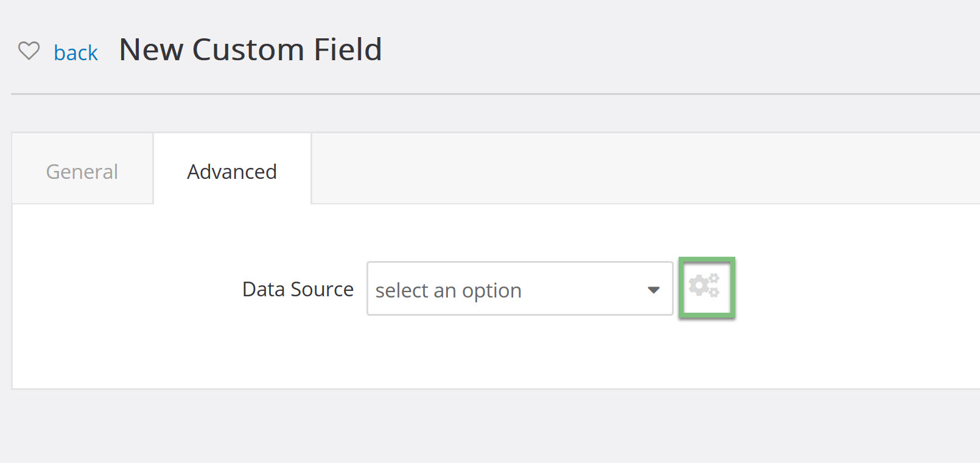Click the New Custom Field heading
This screenshot has height=463, width=980.
pos(251,49)
